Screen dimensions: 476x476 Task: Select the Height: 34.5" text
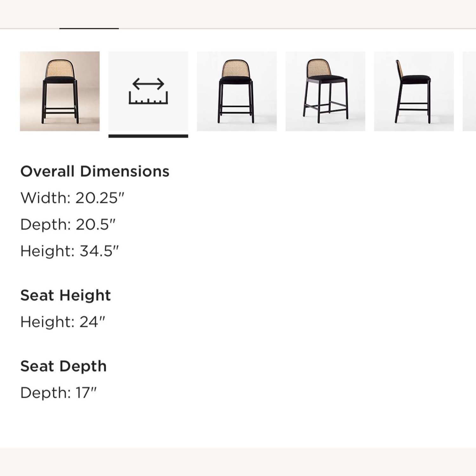(x=70, y=250)
